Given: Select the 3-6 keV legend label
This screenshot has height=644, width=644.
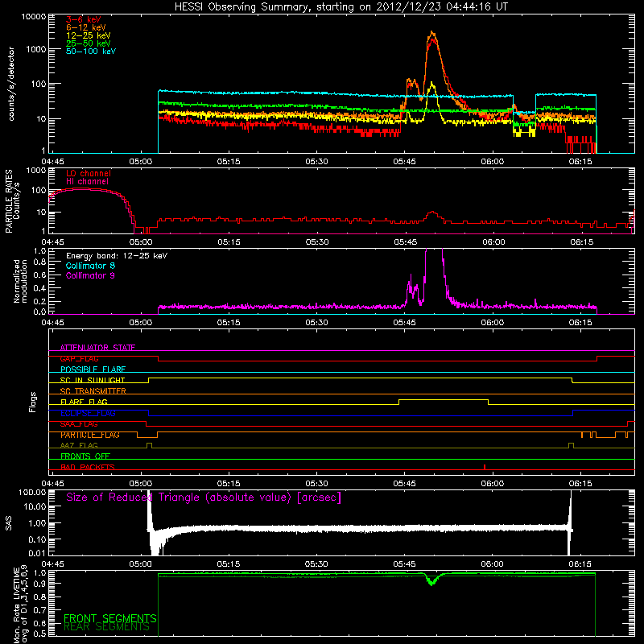Looking at the screenshot, I should click(x=83, y=19).
